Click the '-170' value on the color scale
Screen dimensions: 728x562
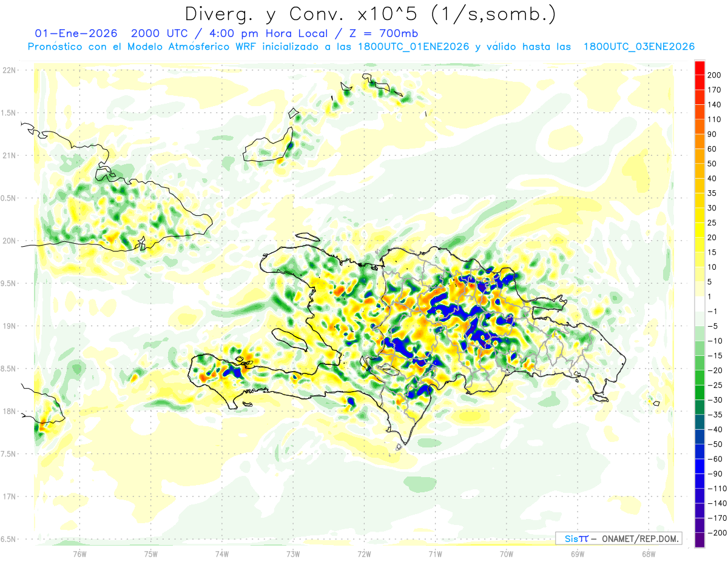pyautogui.click(x=716, y=518)
